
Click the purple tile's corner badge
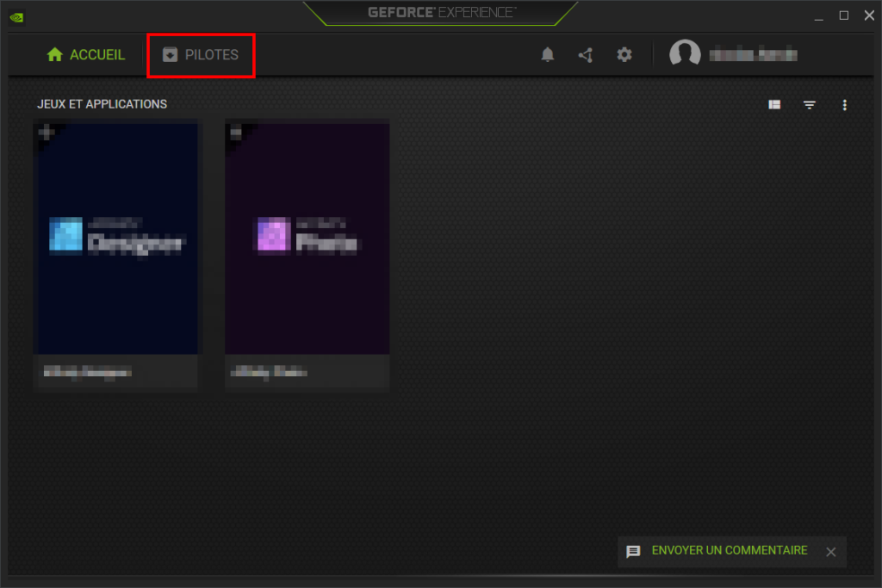[x=236, y=133]
